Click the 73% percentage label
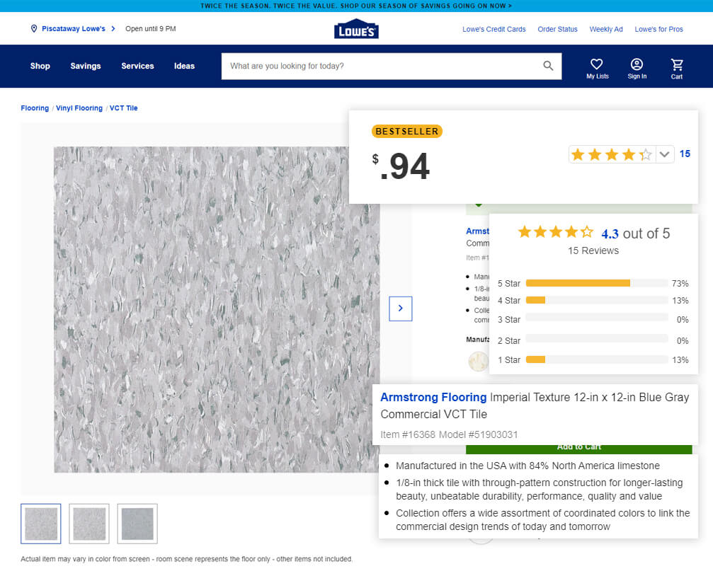The width and height of the screenshot is (713, 588). tap(680, 284)
